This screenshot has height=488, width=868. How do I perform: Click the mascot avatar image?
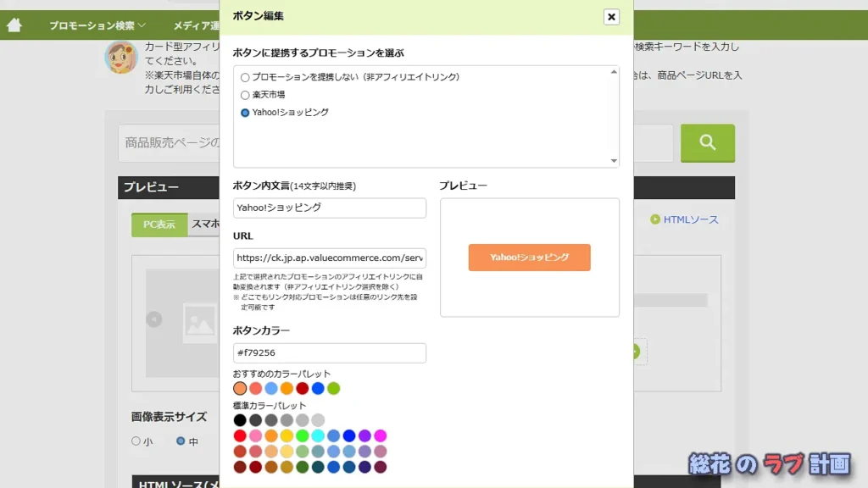(120, 58)
